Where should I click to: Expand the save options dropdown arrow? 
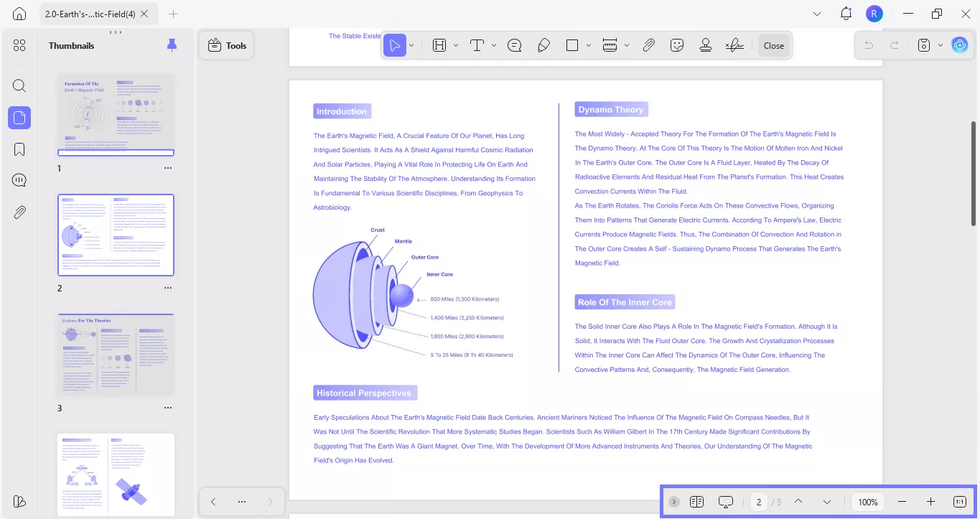point(940,45)
